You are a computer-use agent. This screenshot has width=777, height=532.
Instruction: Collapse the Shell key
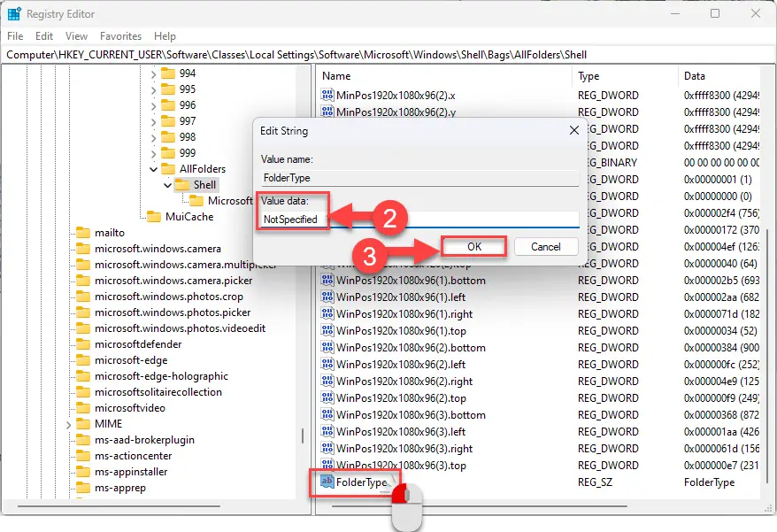(167, 185)
